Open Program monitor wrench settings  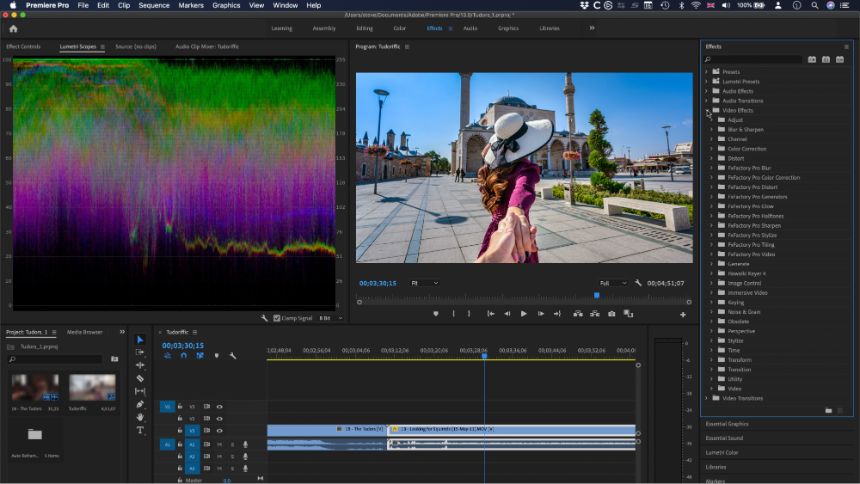pyautogui.click(x=638, y=283)
